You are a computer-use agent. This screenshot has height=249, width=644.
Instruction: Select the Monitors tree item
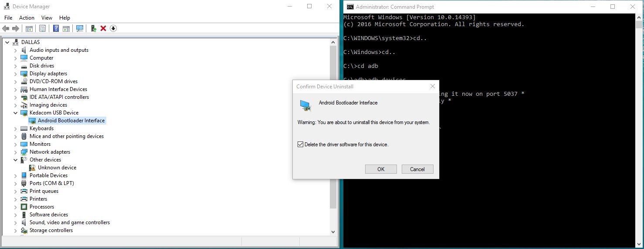click(x=40, y=144)
